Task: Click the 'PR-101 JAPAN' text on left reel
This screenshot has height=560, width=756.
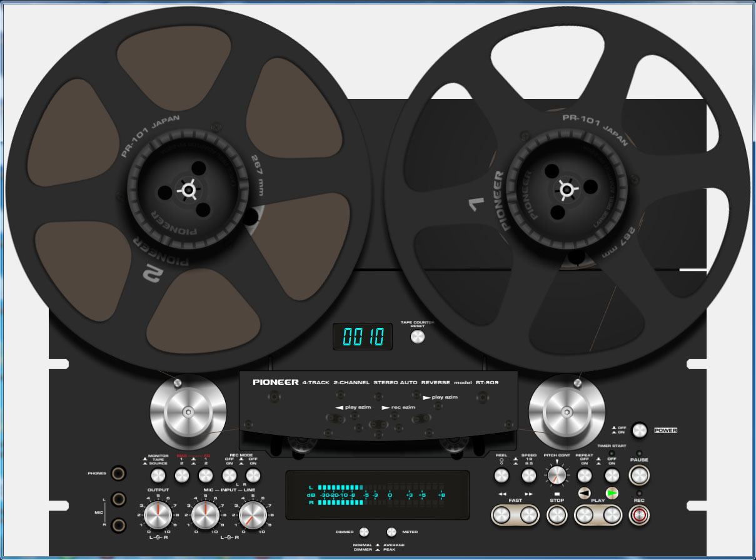Action: tap(148, 135)
